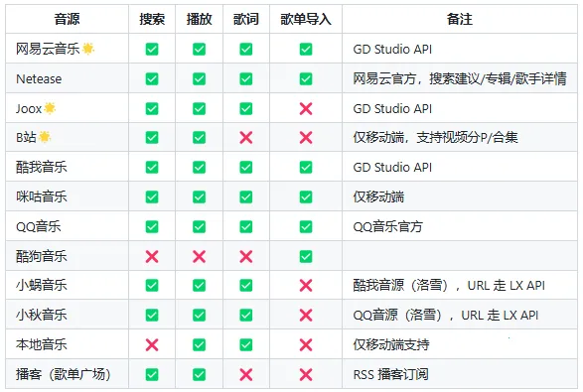Click the 歌单导入 column header
Viewport: 583px width, 392px height.
pos(306,19)
